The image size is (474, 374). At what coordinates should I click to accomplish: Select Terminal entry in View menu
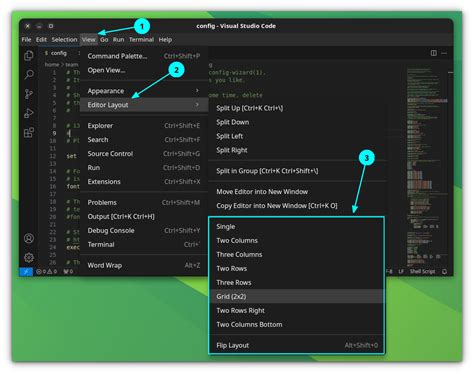point(144,244)
